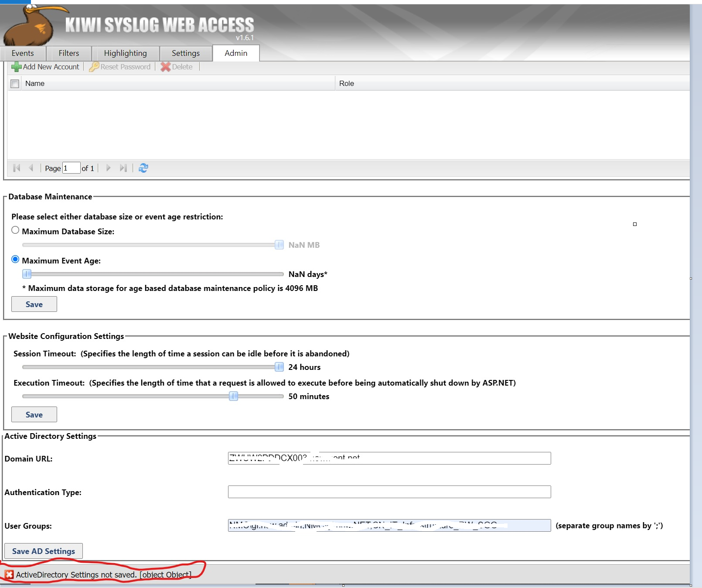Click the Authentication Type text field
Viewport: 702px width, 588px height.
point(389,492)
